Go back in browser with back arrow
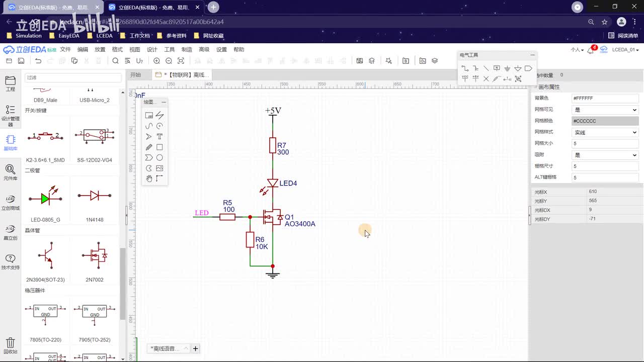 [x=9, y=22]
